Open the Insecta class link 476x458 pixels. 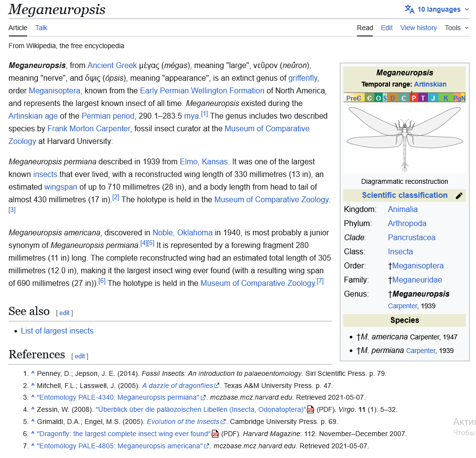tap(401, 252)
